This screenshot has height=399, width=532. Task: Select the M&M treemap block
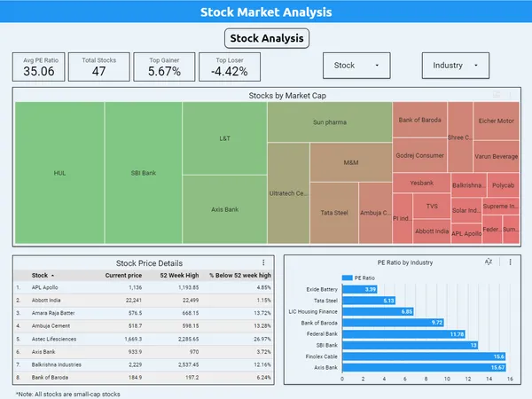pyautogui.click(x=351, y=162)
